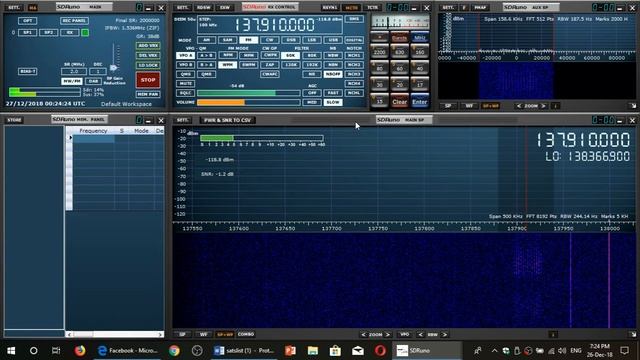Open the DEC decimation selector
The width and height of the screenshot is (640, 360).
98,71
